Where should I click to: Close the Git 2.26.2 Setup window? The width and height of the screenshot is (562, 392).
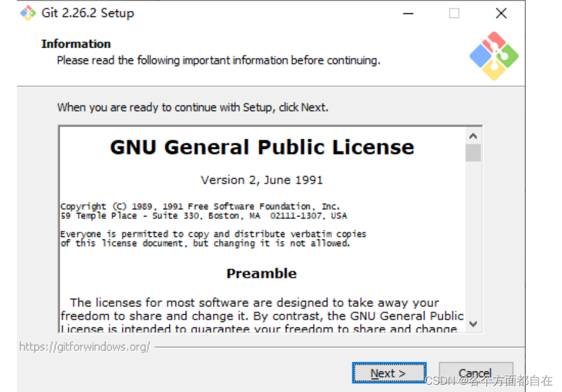tap(501, 13)
